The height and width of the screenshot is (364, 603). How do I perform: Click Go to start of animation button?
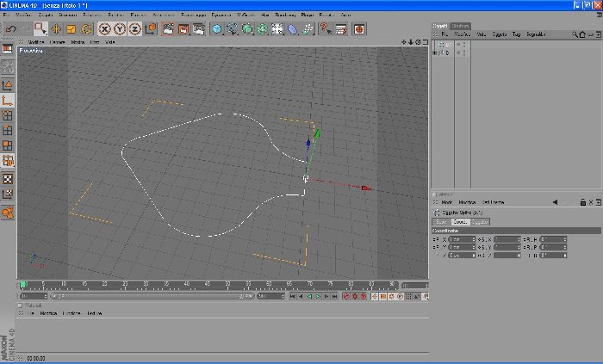pyautogui.click(x=293, y=296)
